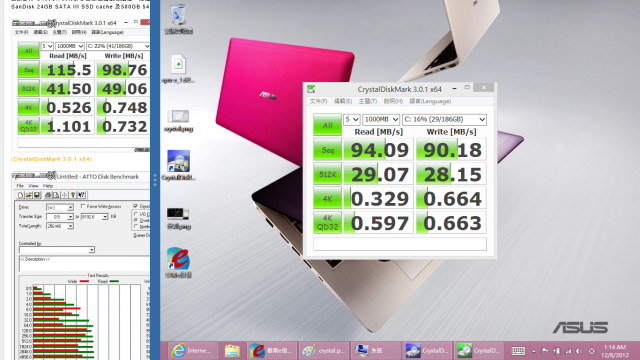This screenshot has height=360, width=640.
Task: Open ATTO Help menu
Action: point(48,186)
